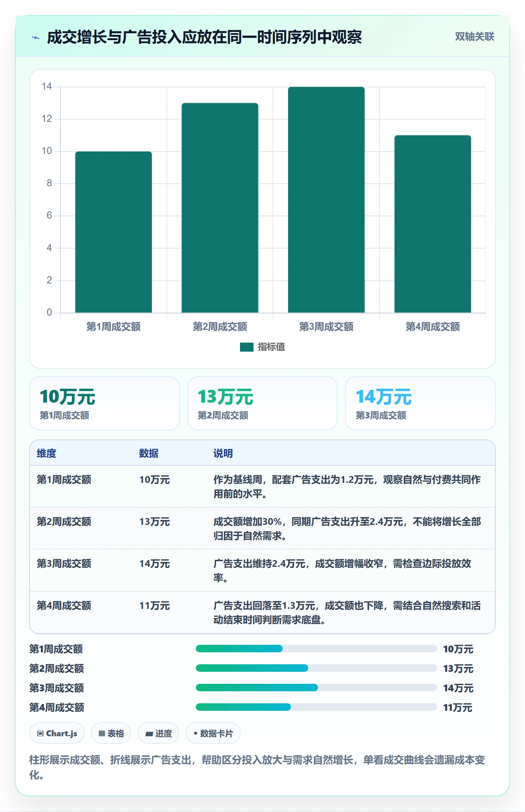The height and width of the screenshot is (812, 525).
Task: Click the 说明 column header
Action: [x=223, y=453]
